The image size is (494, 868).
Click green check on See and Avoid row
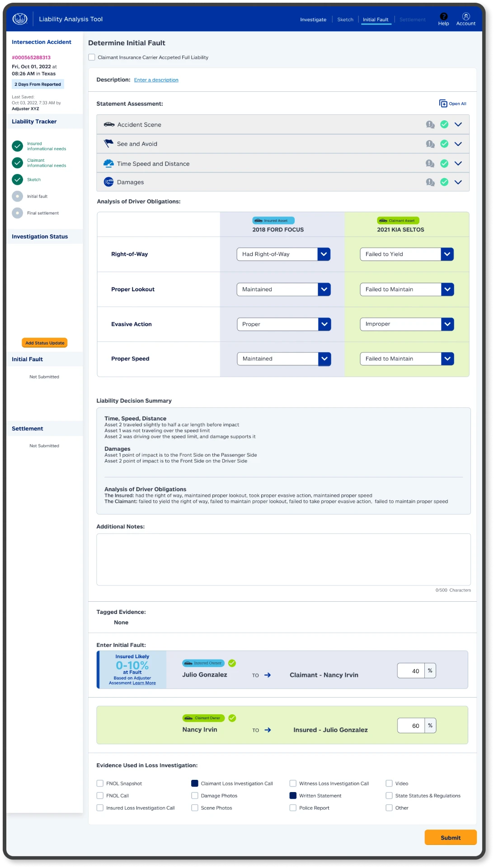[x=444, y=144]
